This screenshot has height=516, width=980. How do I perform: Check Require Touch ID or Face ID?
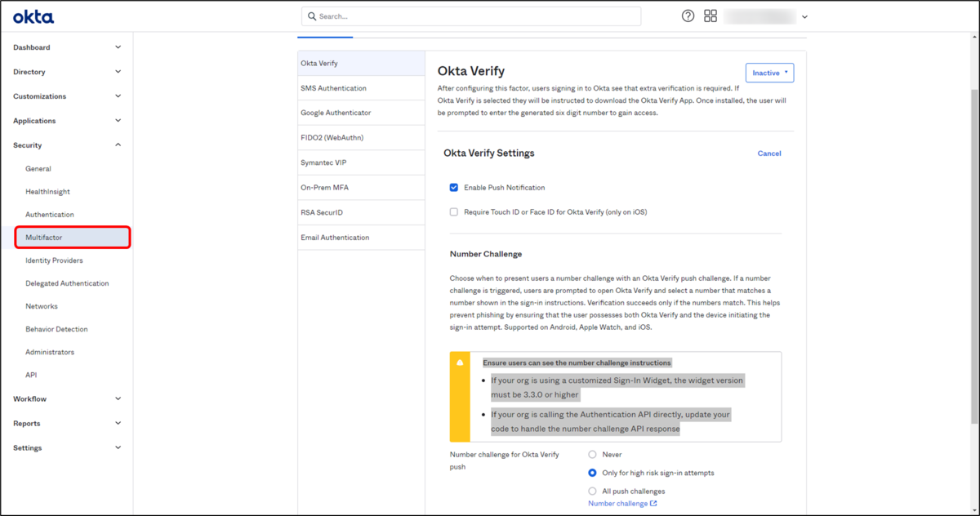click(454, 212)
